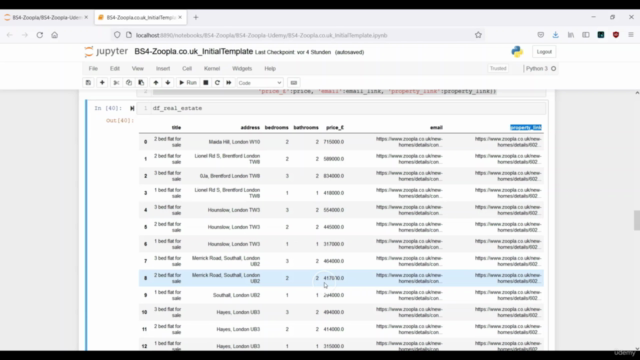The image size is (640, 360).
Task: Click price cell 715000.0 in row 0
Action: pos(334,142)
